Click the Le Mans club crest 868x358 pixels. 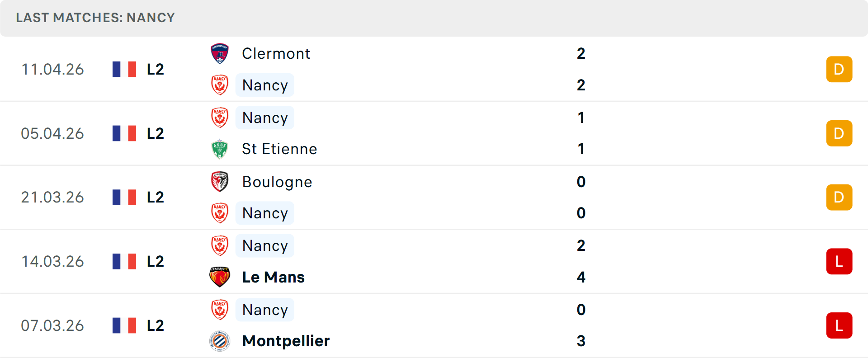pyautogui.click(x=220, y=277)
